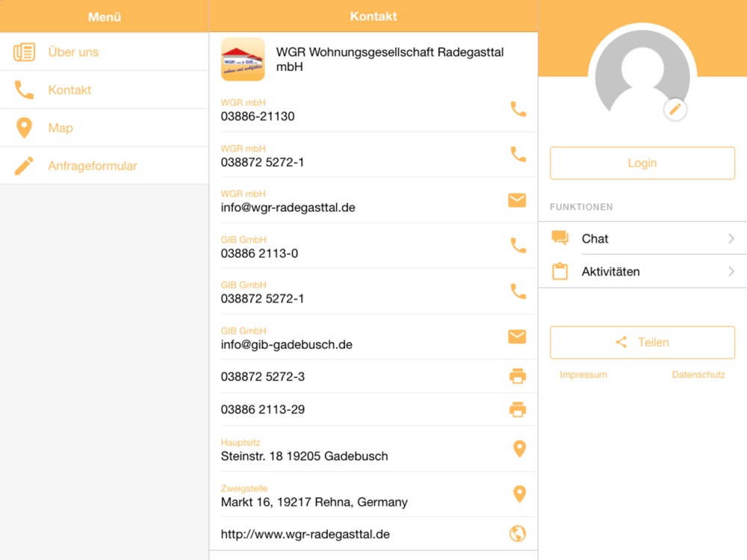Tap the envelope icon for info@wgr-radegasttal.de
747x560 pixels.
[518, 200]
